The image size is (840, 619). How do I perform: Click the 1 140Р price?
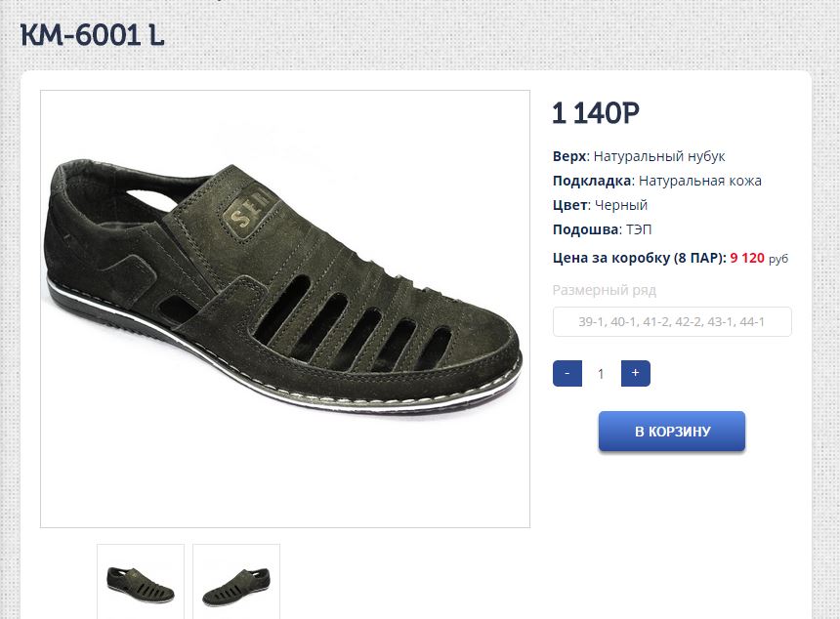pyautogui.click(x=596, y=114)
